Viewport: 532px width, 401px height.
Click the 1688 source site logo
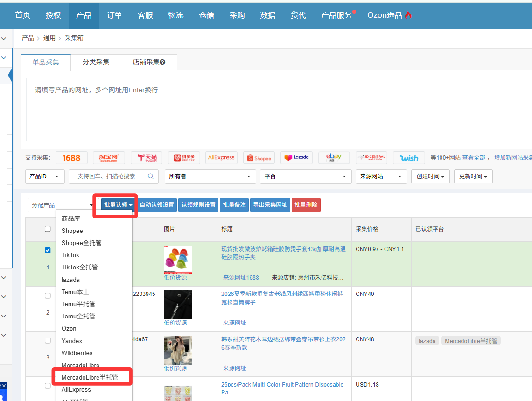[x=71, y=158]
